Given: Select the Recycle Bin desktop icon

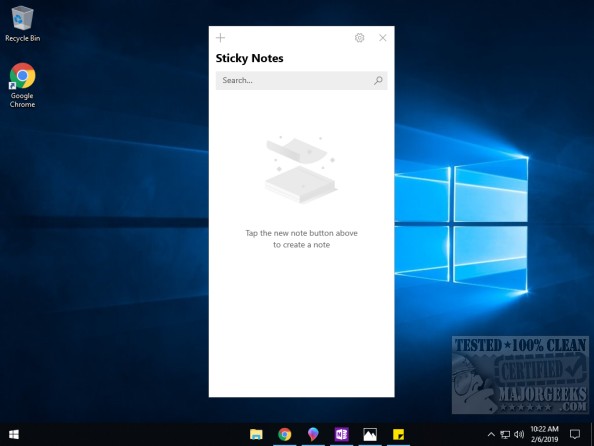Looking at the screenshot, I should (x=22, y=23).
